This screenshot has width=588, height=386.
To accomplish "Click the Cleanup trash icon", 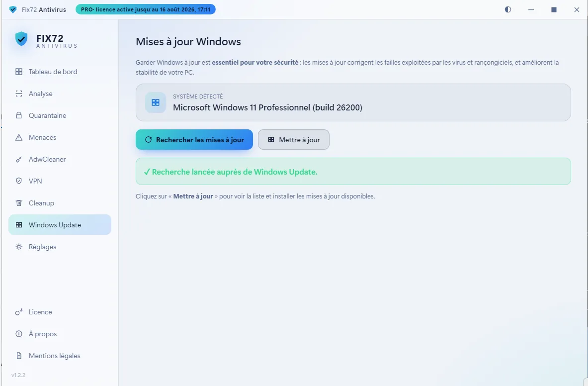I will (19, 203).
